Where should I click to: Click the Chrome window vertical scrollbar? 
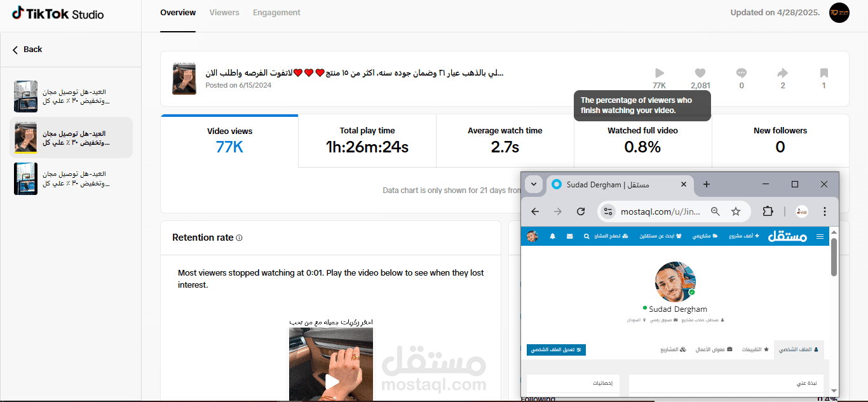tap(834, 257)
